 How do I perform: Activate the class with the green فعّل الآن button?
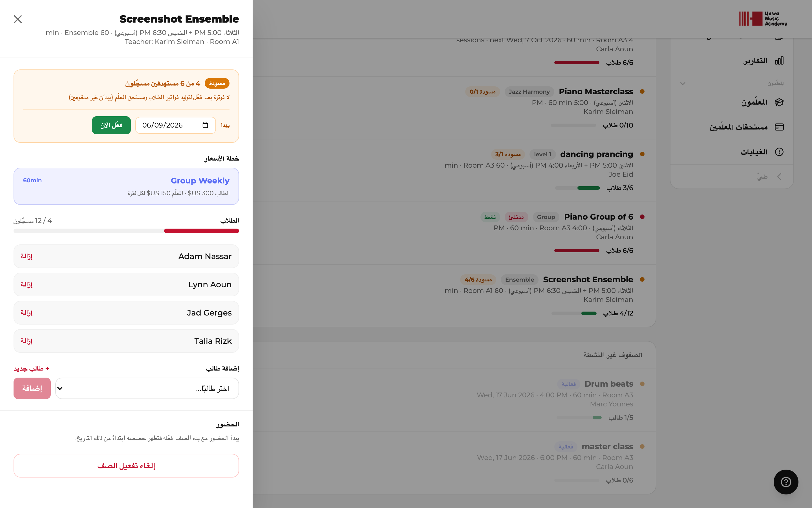tap(111, 125)
